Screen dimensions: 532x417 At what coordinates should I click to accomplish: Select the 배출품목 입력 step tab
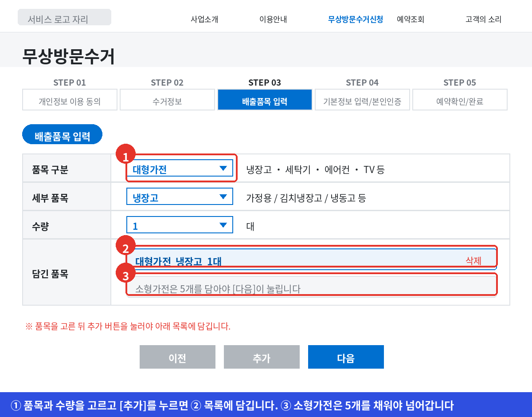(265, 100)
